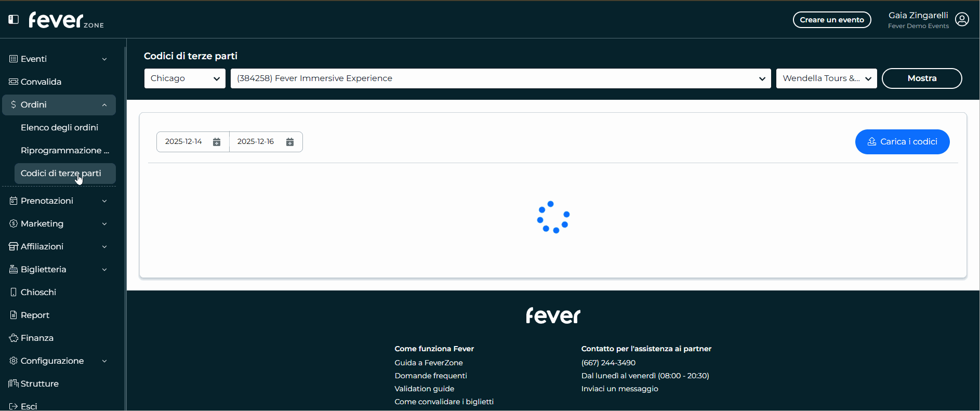Select Codici di terze parti menu item
This screenshot has height=411, width=980.
coord(65,173)
